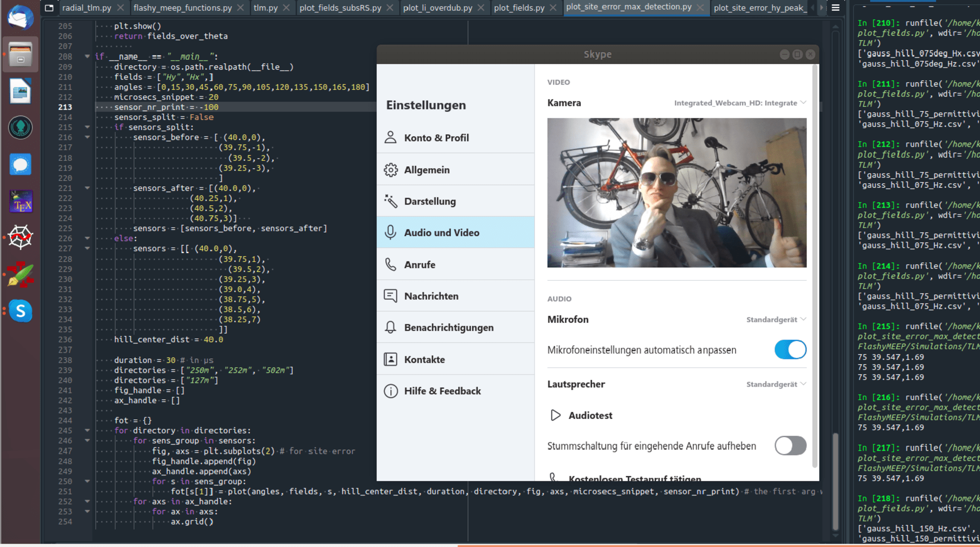The width and height of the screenshot is (980, 547).
Task: Collapse the code fold at line 208
Action: [87, 56]
